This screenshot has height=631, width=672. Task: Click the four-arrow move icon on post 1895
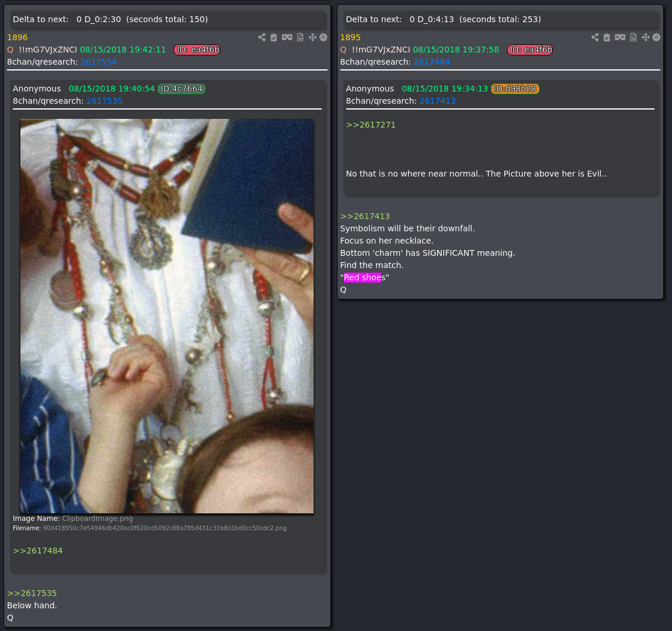coord(646,37)
